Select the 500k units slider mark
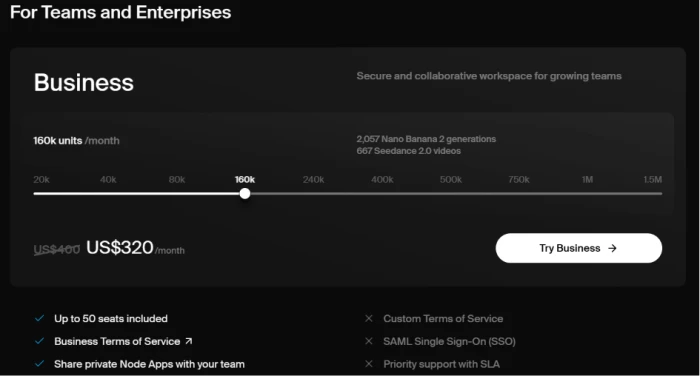Screen dimensions: 700x376 coord(451,180)
